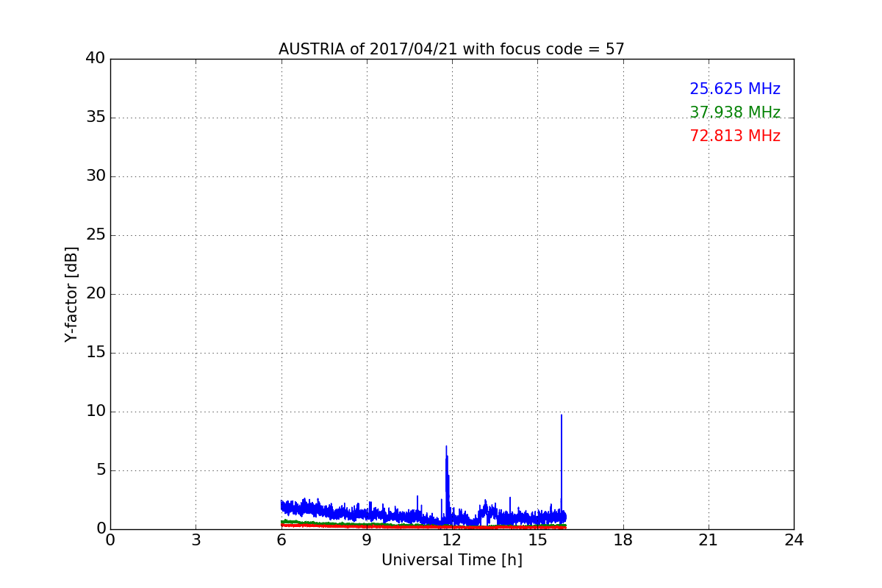Click the green 37.938 MHz legend label

pyautogui.click(x=734, y=112)
